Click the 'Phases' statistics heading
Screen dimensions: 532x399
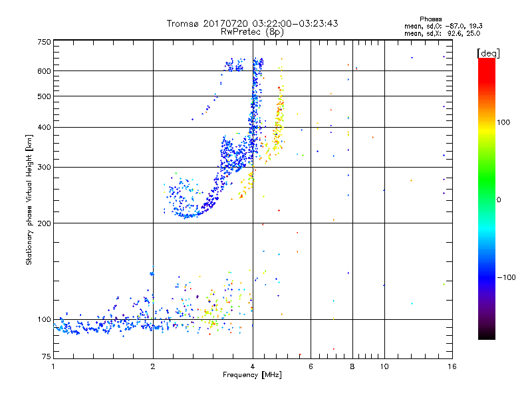[430, 19]
